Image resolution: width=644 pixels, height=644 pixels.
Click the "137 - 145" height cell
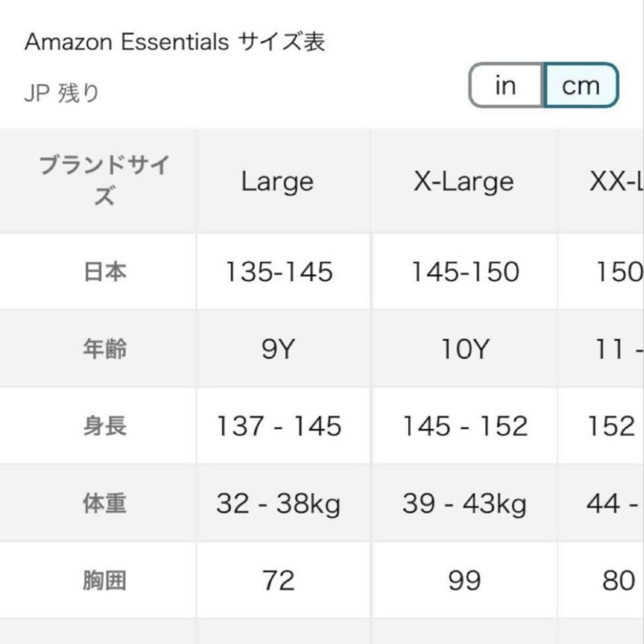pos(279,426)
